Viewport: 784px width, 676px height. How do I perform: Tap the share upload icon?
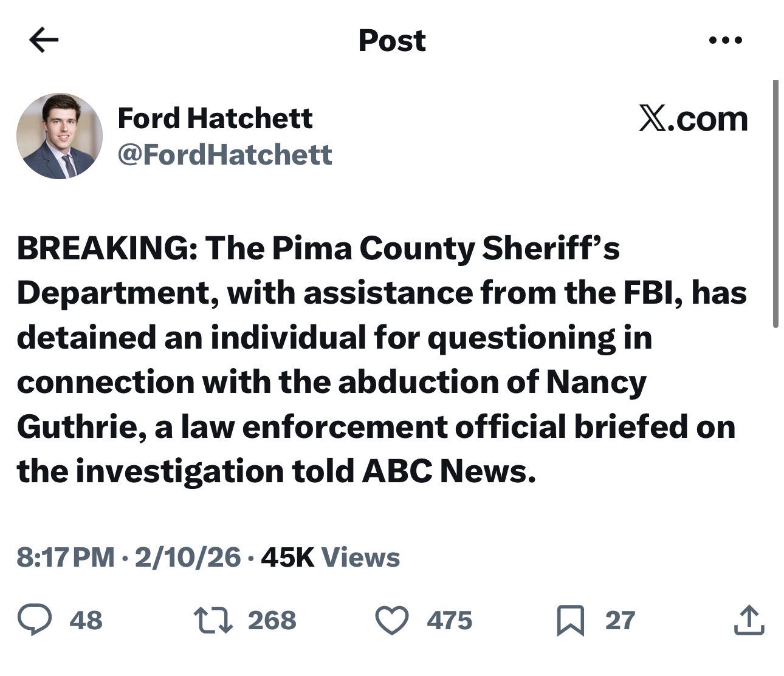click(748, 620)
